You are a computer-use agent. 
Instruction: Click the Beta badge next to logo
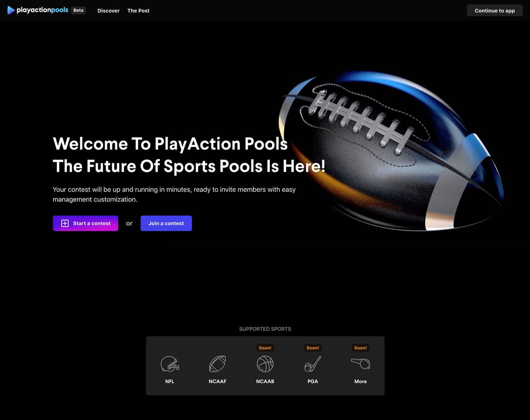(78, 10)
